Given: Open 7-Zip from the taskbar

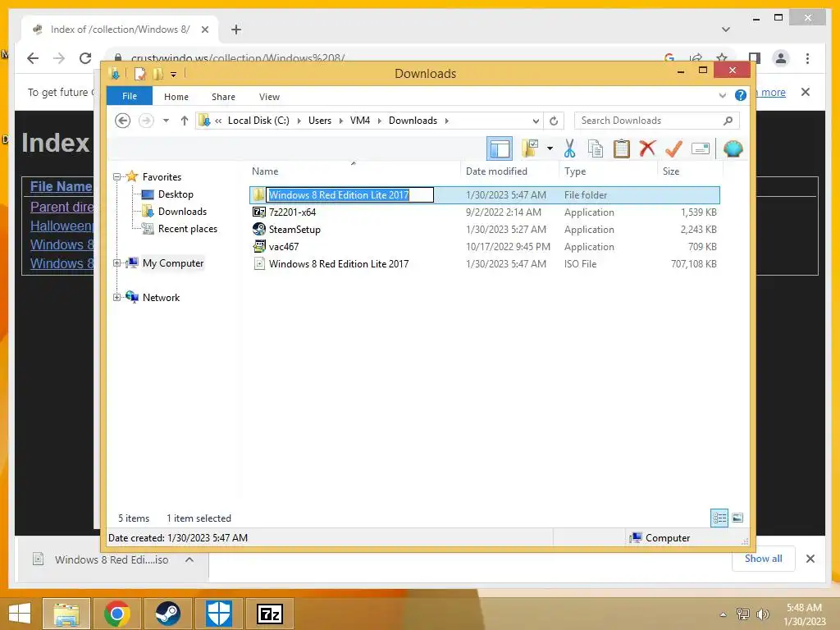Looking at the screenshot, I should [269, 614].
